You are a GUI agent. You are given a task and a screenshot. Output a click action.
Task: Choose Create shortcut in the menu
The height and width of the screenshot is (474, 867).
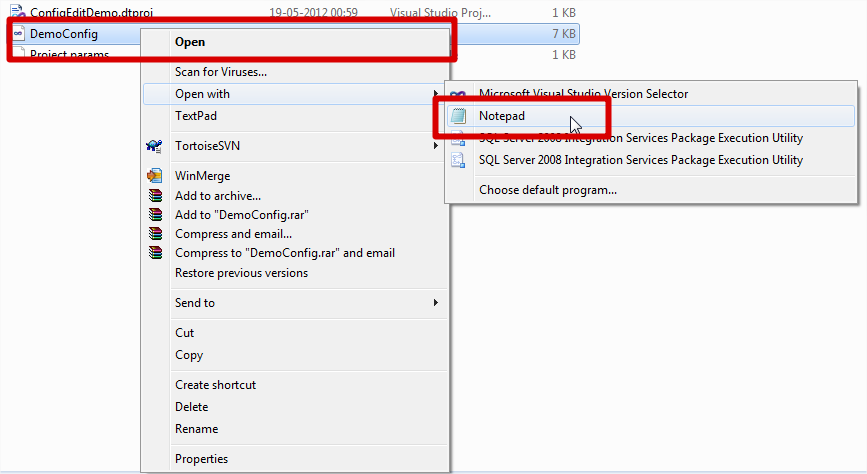pos(215,385)
